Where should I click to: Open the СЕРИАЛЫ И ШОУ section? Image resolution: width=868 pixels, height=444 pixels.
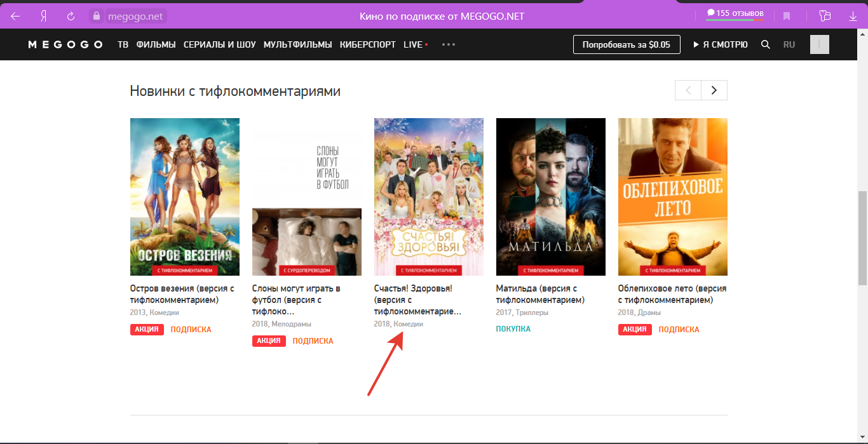pyautogui.click(x=220, y=44)
